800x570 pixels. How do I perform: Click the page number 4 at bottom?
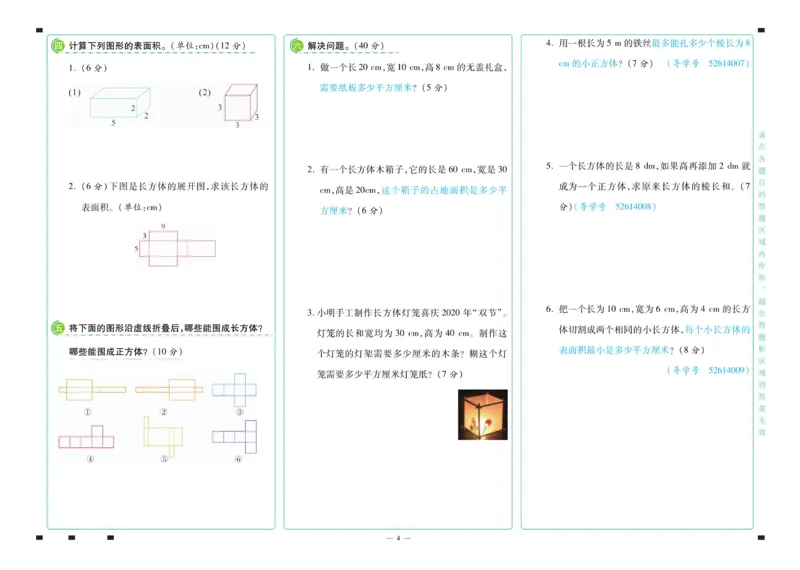[398, 538]
